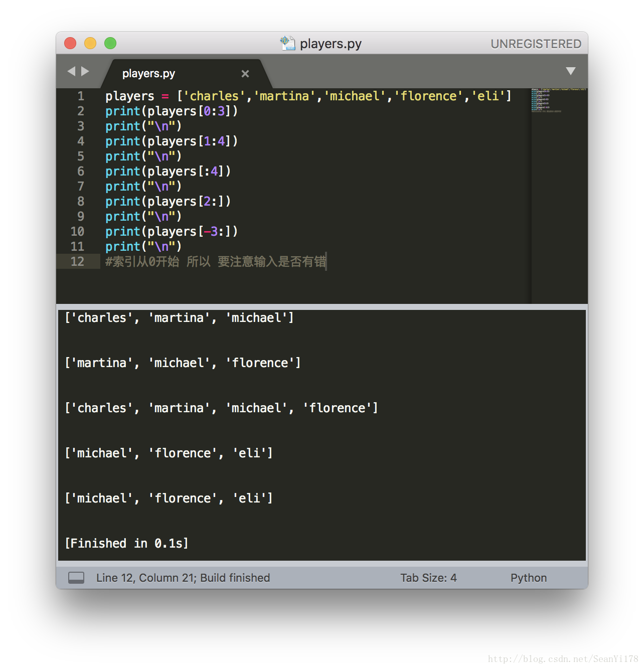This screenshot has height=669, width=644.
Task: Click the print(players[2:]) line
Action: tap(168, 201)
